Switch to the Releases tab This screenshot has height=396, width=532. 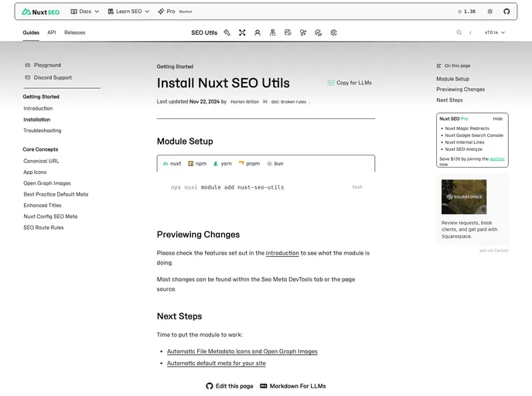[75, 32]
